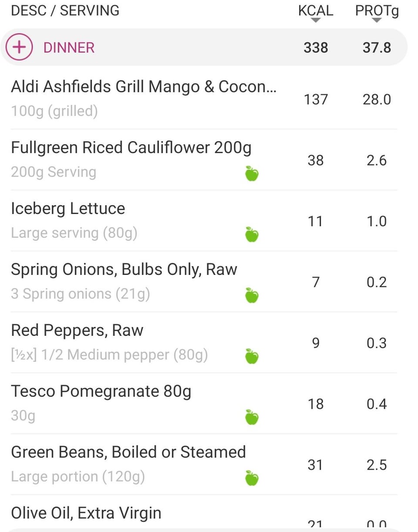Open the Aldi Ashfields Grill Mango entry
The height and width of the screenshot is (532, 418).
[x=204, y=99]
